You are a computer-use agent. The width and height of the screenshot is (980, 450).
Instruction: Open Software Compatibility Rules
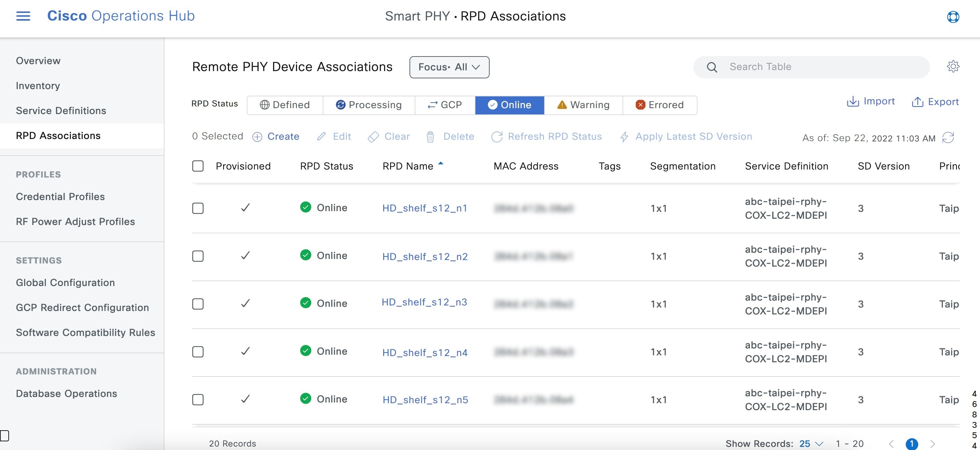click(85, 332)
